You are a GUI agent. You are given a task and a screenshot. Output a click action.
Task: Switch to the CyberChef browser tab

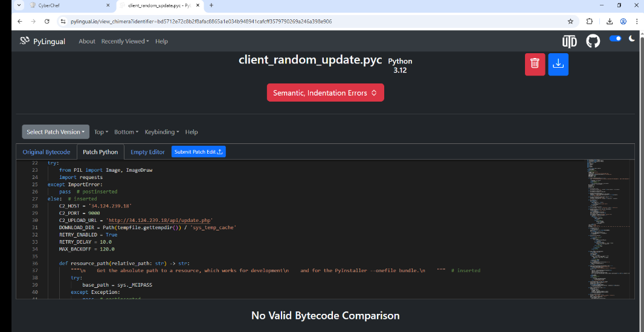point(70,5)
